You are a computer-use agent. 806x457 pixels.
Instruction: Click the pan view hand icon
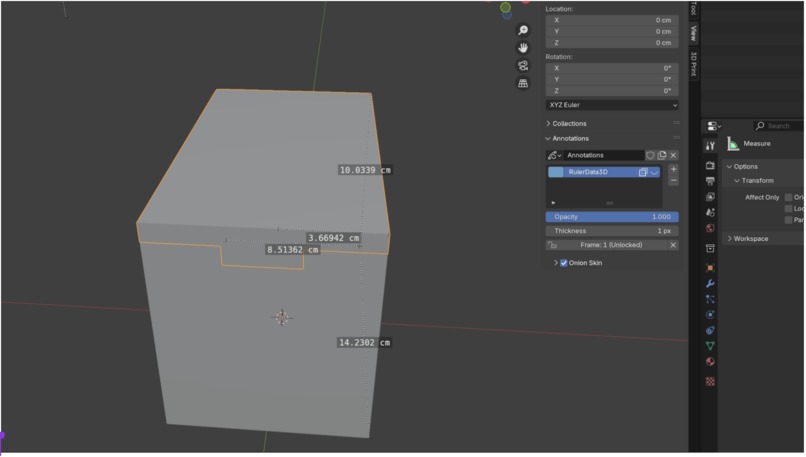[x=523, y=48]
